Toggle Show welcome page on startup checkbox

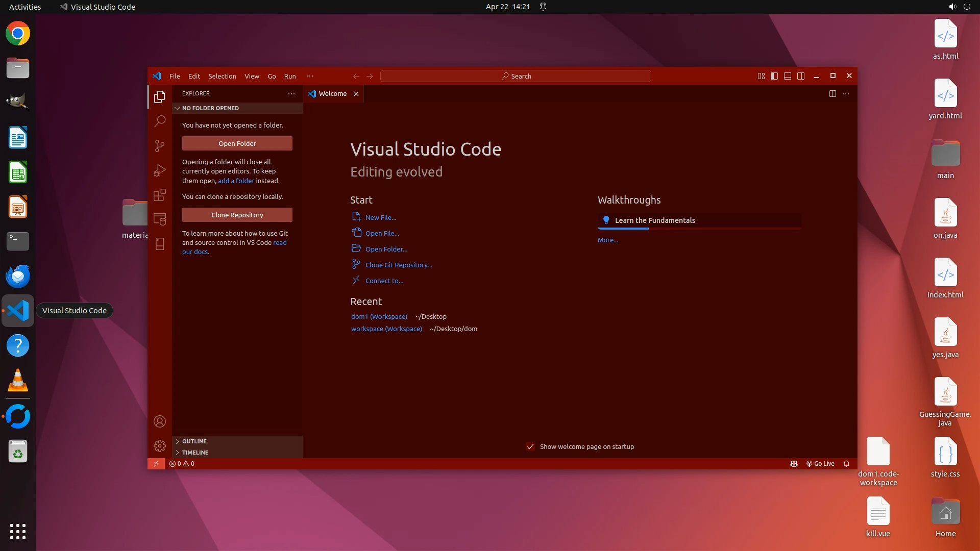click(x=530, y=446)
